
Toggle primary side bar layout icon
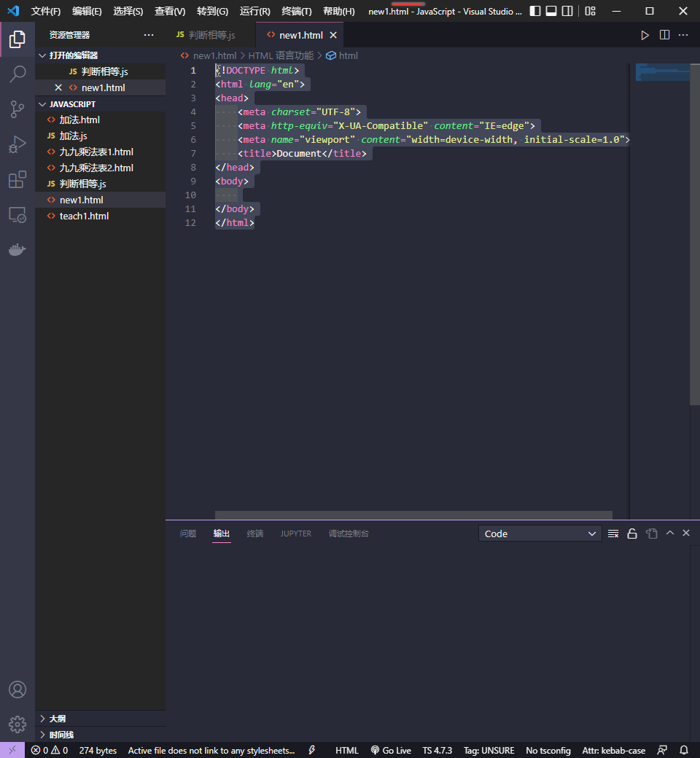click(x=535, y=11)
